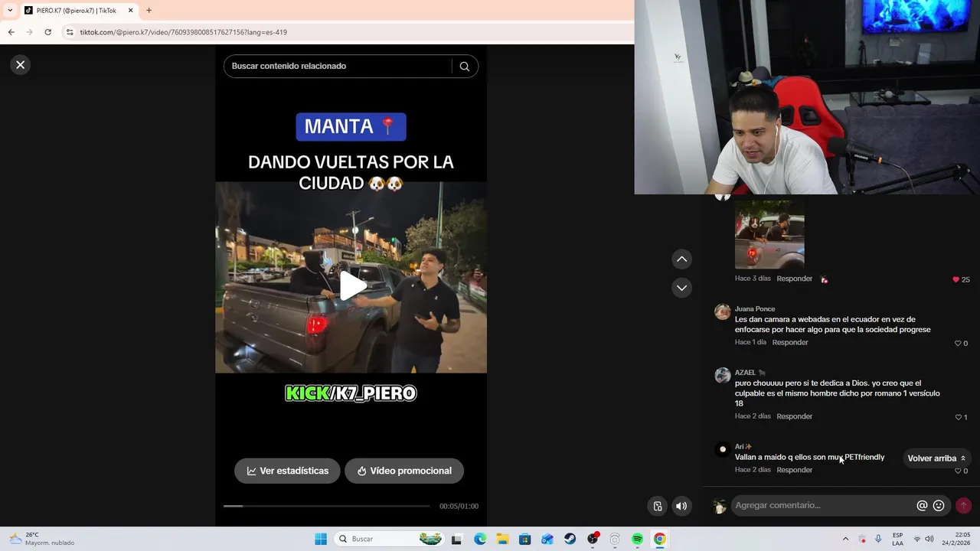The image size is (980, 551).
Task: Click the search magnifier icon in related content bar
Action: (x=464, y=67)
